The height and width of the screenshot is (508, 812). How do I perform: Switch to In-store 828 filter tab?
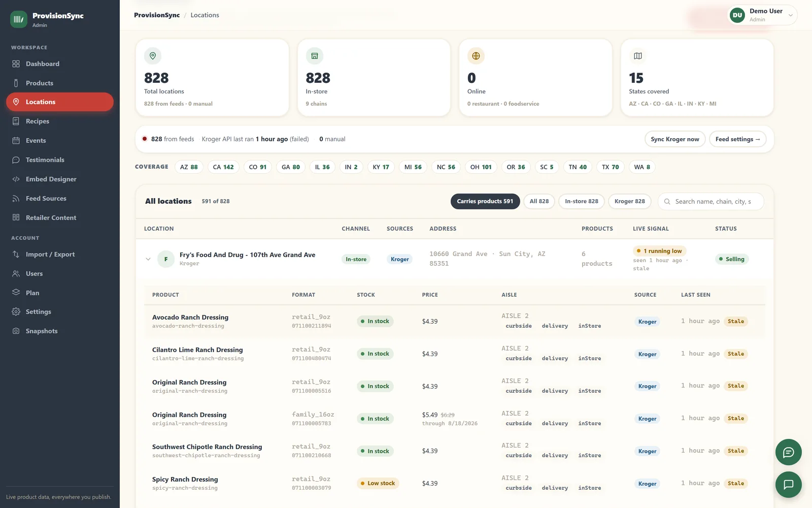[582, 202]
